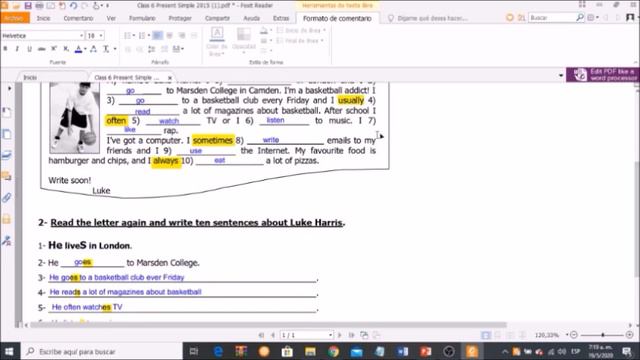The width and height of the screenshot is (640, 360).
Task: Open the Proteger ribbon tab
Action: 180,18
